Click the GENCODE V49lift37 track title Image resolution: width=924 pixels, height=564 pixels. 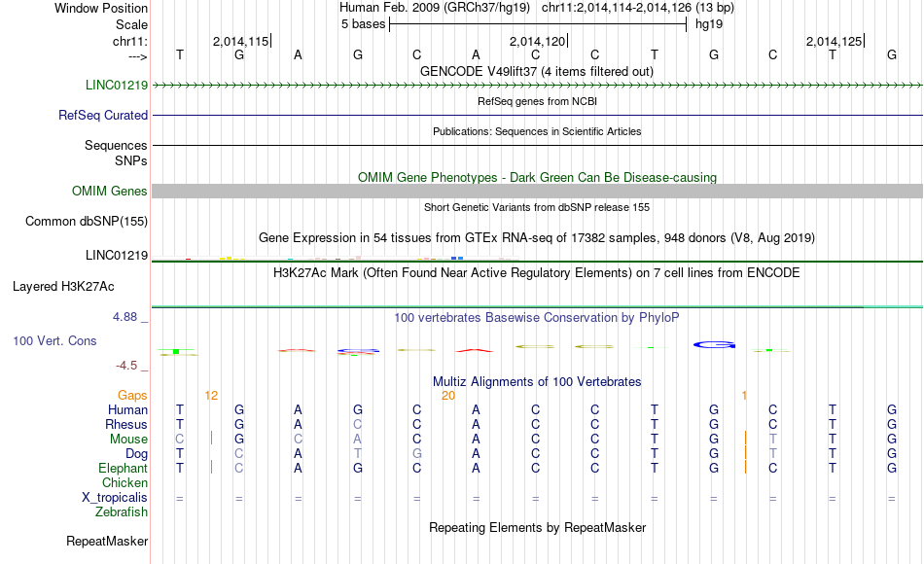[537, 71]
